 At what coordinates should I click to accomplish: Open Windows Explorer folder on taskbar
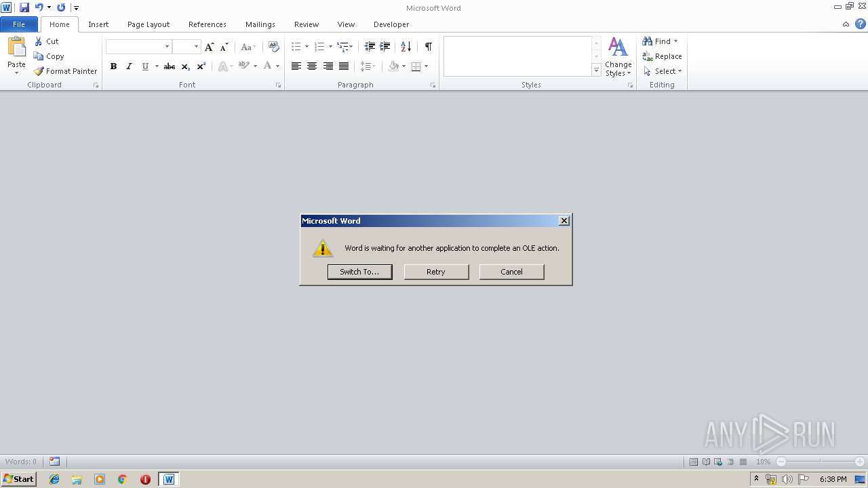click(x=77, y=479)
